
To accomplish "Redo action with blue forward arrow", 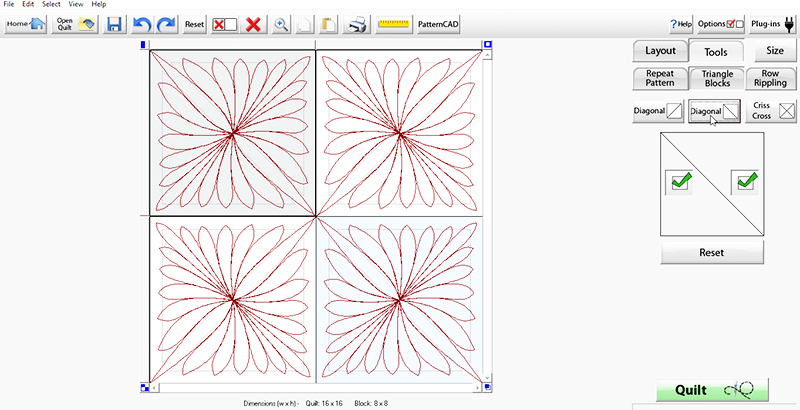I will [x=165, y=23].
